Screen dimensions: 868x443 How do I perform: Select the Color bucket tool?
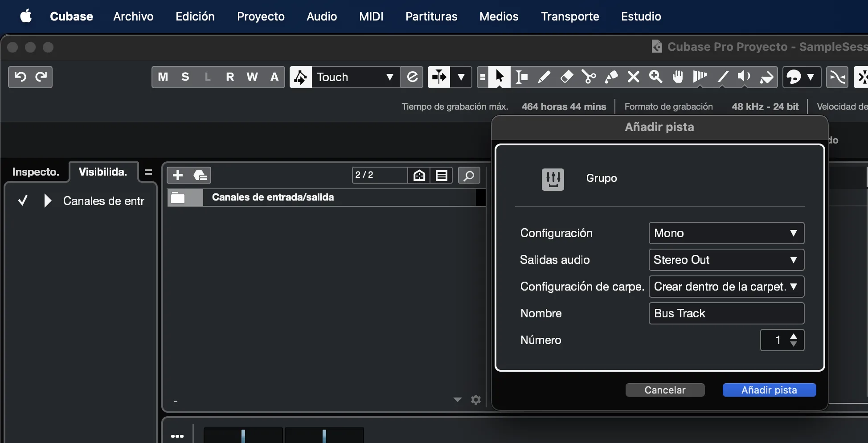[x=766, y=77]
